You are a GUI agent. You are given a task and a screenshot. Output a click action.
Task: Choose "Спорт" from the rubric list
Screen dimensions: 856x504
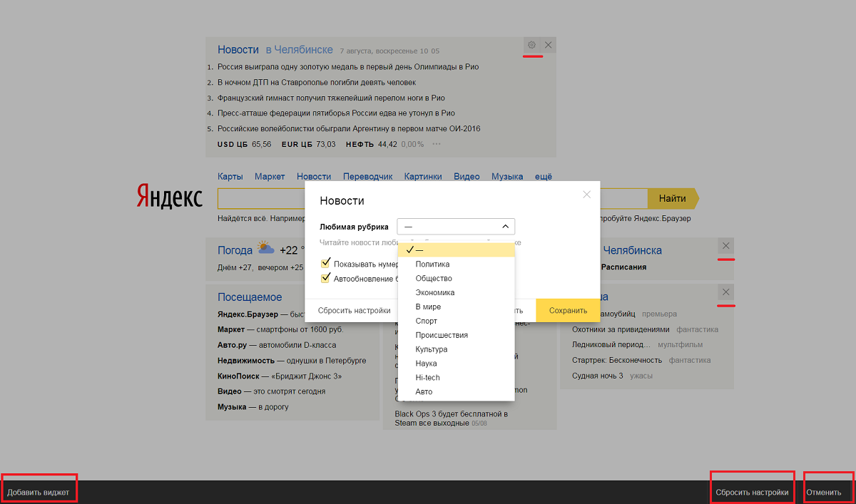coord(427,321)
